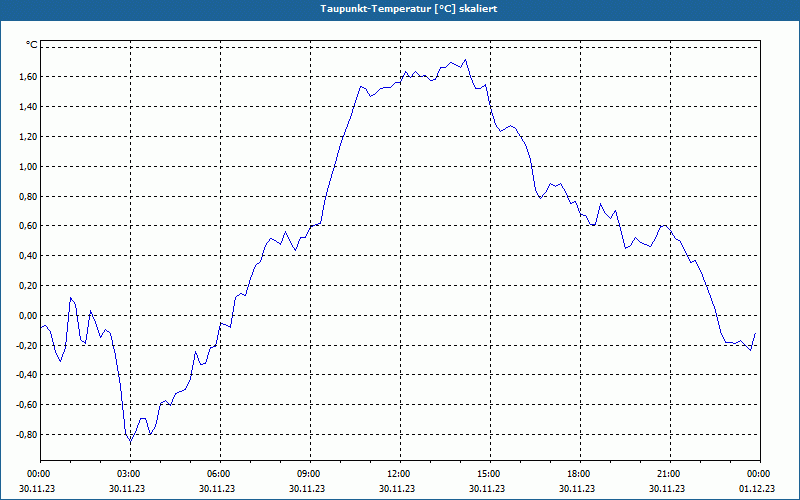Click the 15:00 time label
The image size is (800, 500).
[490, 474]
